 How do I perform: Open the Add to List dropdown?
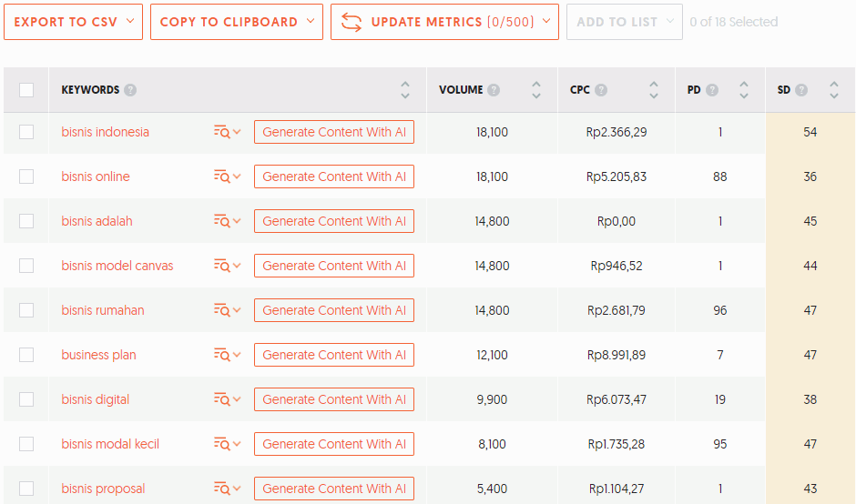[x=624, y=22]
